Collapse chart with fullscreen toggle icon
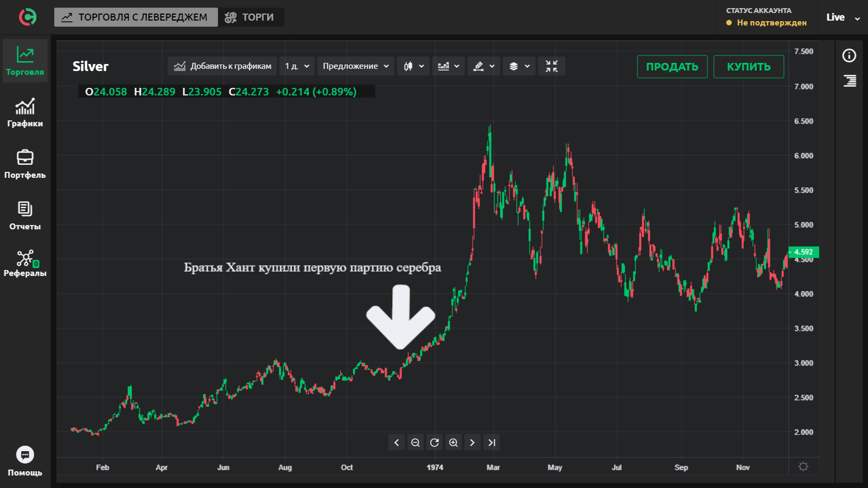 pyautogui.click(x=551, y=66)
